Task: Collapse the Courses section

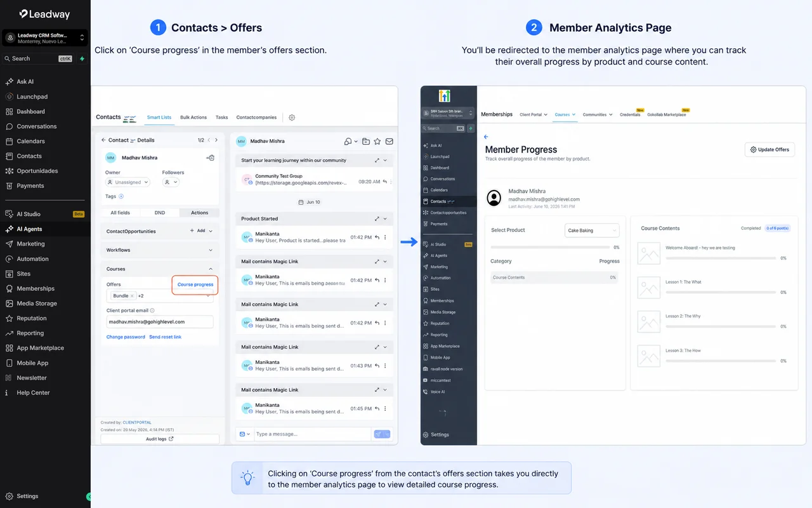Action: [211, 269]
